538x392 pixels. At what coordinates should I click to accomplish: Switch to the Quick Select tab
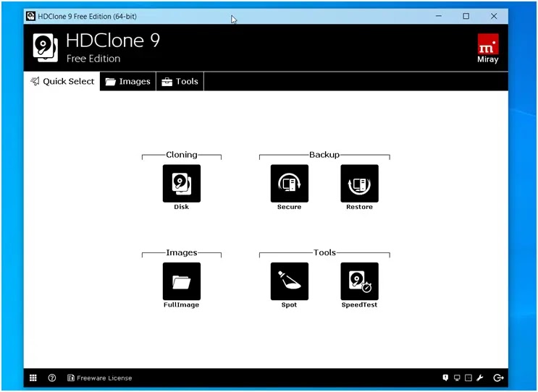point(62,81)
